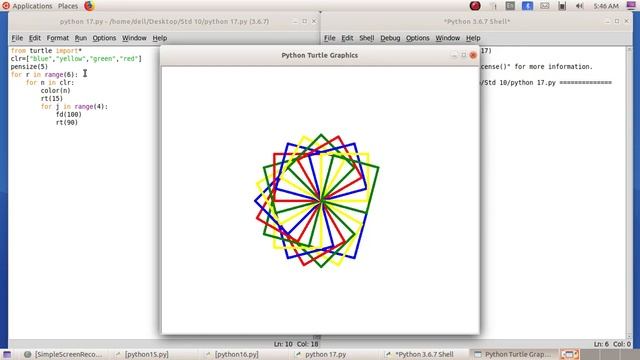
Task: Open the File menu in the Python Shell window
Action: 329,38
